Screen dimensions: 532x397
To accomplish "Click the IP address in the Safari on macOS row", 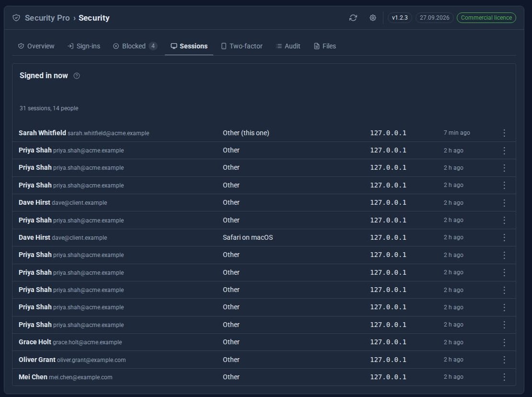I will pyautogui.click(x=388, y=237).
